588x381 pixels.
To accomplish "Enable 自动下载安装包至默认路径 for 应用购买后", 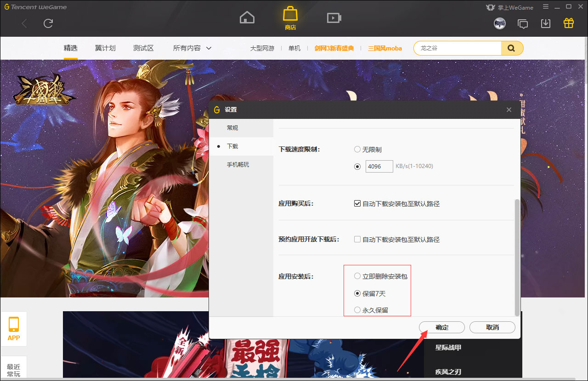I will click(x=357, y=203).
